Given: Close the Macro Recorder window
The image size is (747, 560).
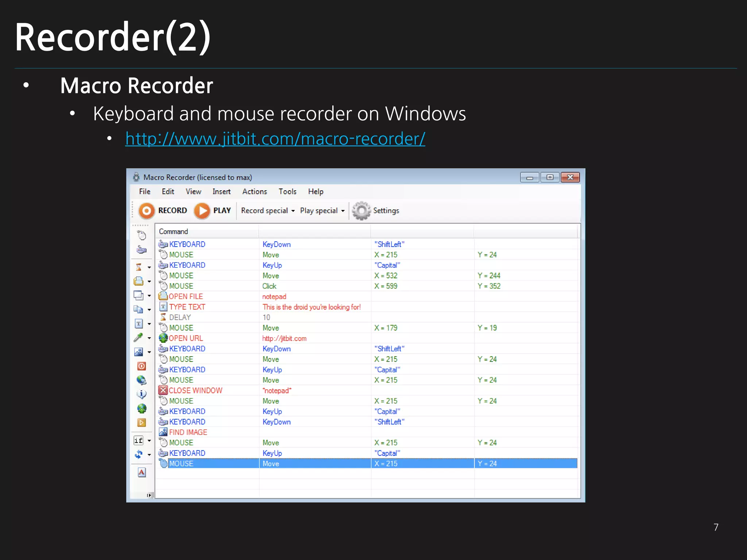Looking at the screenshot, I should pyautogui.click(x=570, y=177).
